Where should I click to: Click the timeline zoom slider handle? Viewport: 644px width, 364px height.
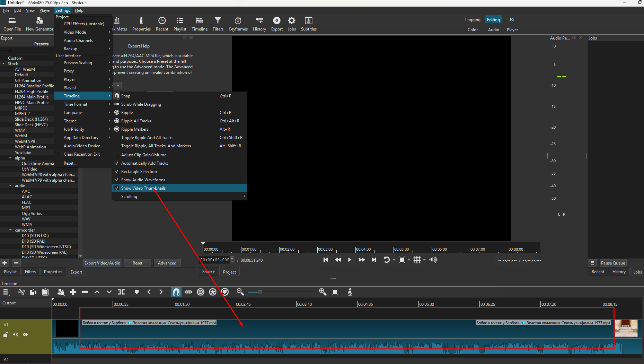(260, 292)
